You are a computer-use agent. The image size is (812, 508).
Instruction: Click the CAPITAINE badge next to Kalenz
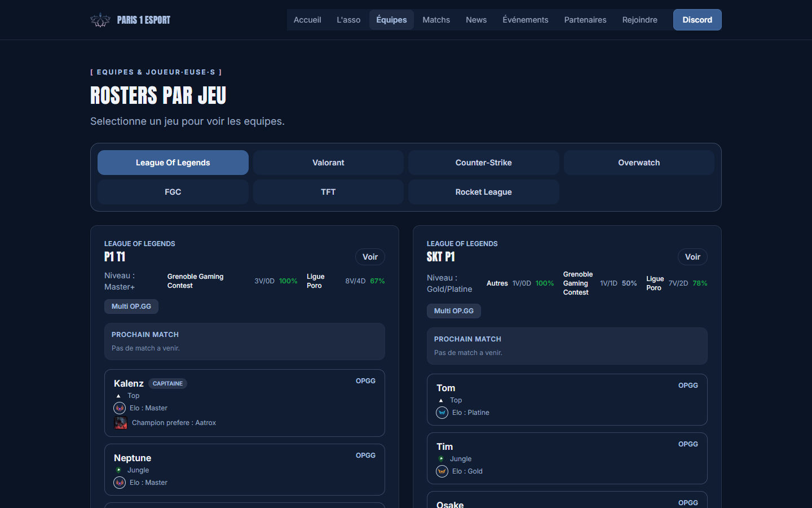[x=167, y=384]
